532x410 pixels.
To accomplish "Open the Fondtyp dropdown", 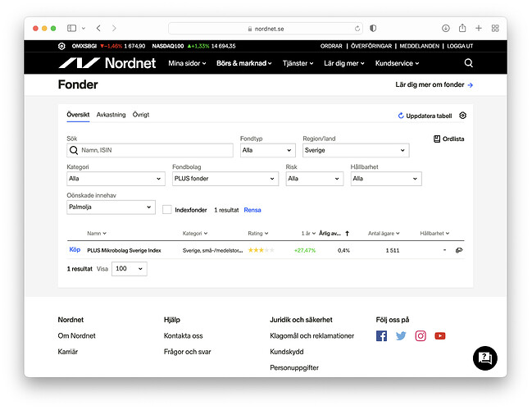I will tap(267, 151).
